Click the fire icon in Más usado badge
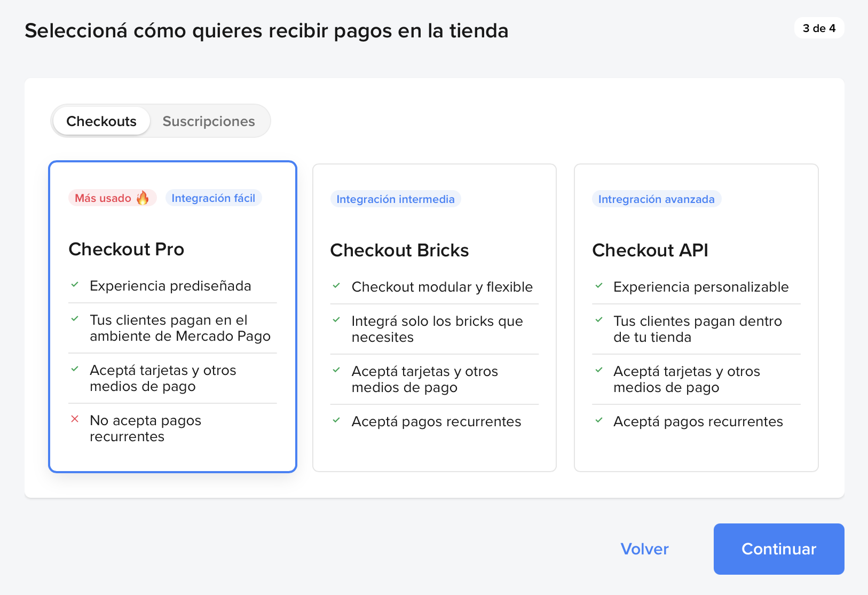This screenshot has width=868, height=595. click(143, 198)
